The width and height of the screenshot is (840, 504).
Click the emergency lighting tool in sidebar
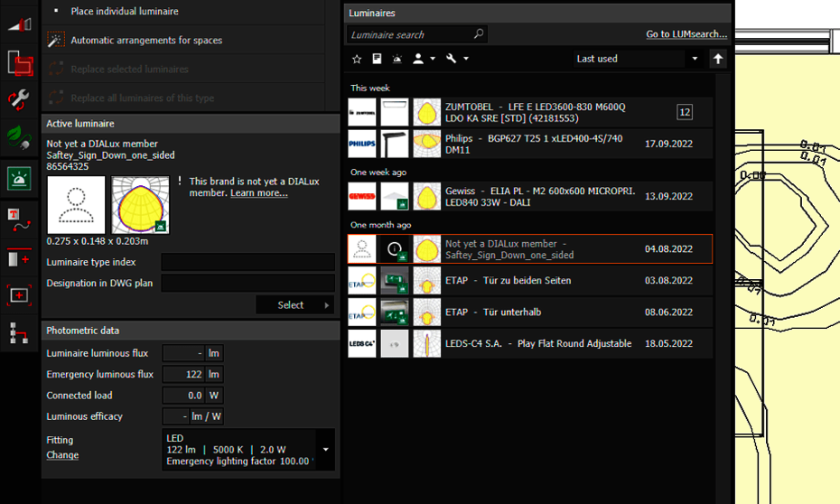coord(20,178)
